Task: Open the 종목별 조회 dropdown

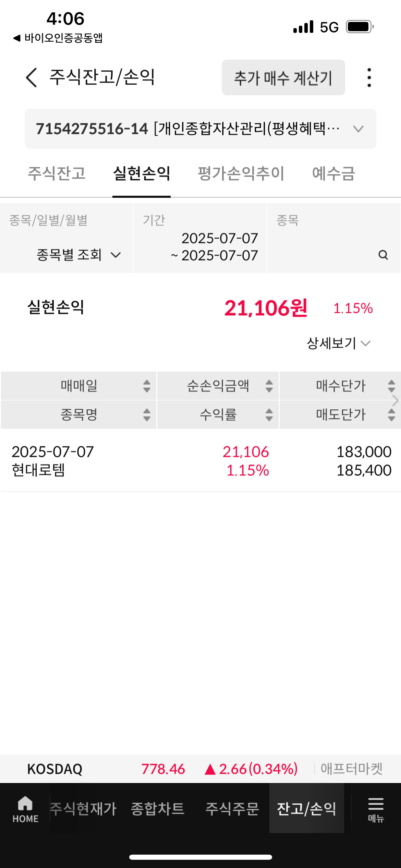Action: 79,255
